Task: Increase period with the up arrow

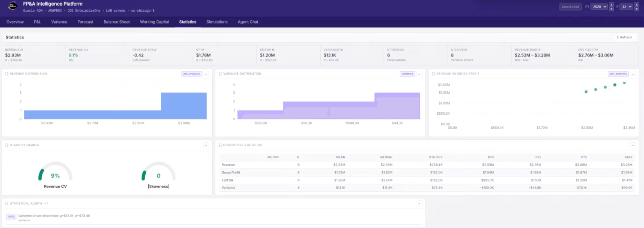Action: coord(636,5)
